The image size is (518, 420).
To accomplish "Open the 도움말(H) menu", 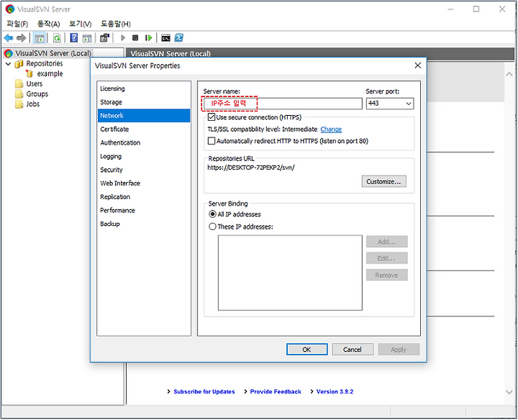I will tap(116, 24).
